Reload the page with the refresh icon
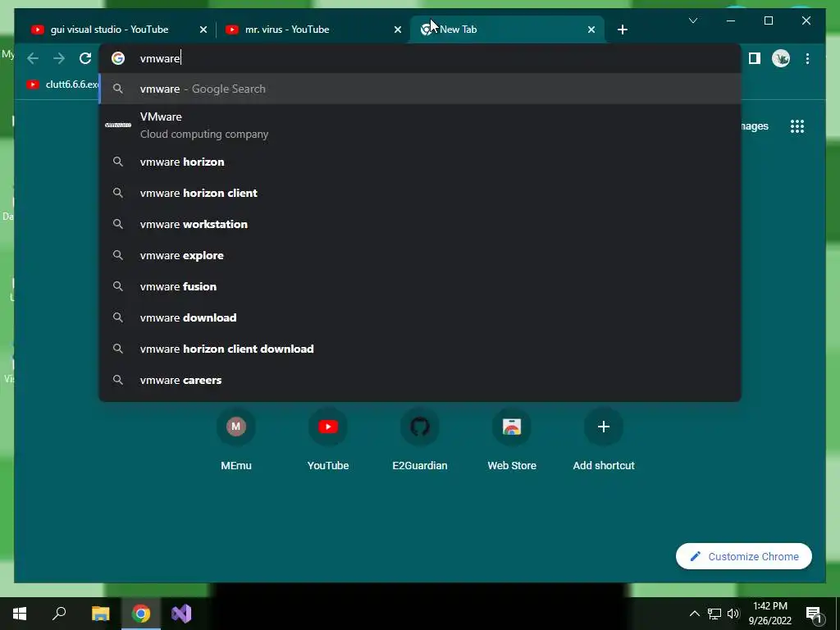 pos(85,58)
